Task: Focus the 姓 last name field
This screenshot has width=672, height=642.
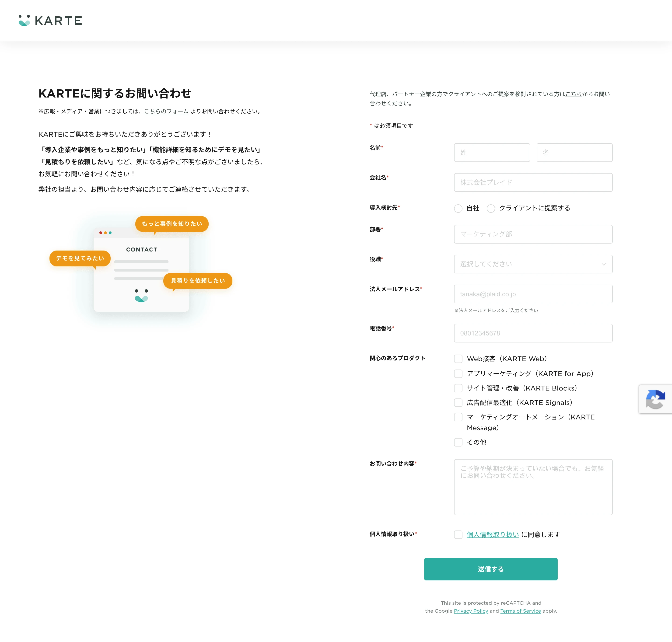Action: click(x=492, y=153)
